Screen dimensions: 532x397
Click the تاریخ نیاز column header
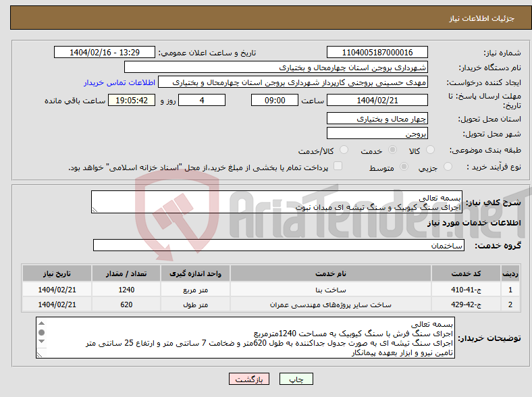pos(57,273)
